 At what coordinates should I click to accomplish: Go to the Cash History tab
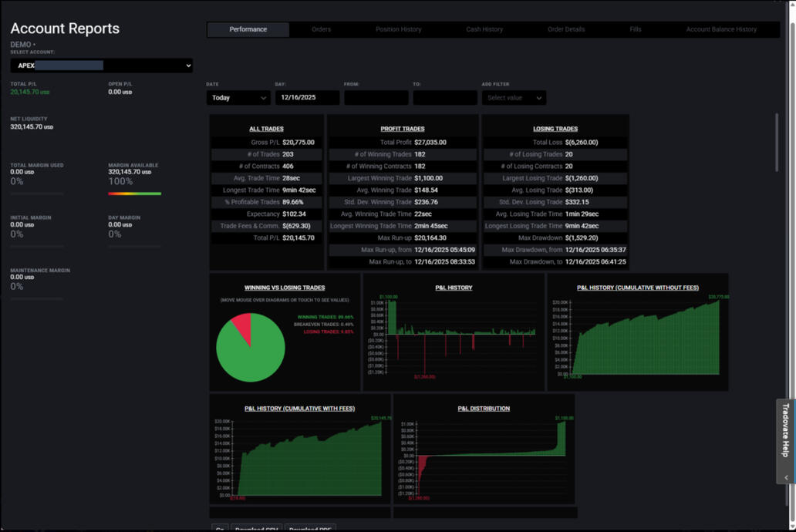coord(484,29)
